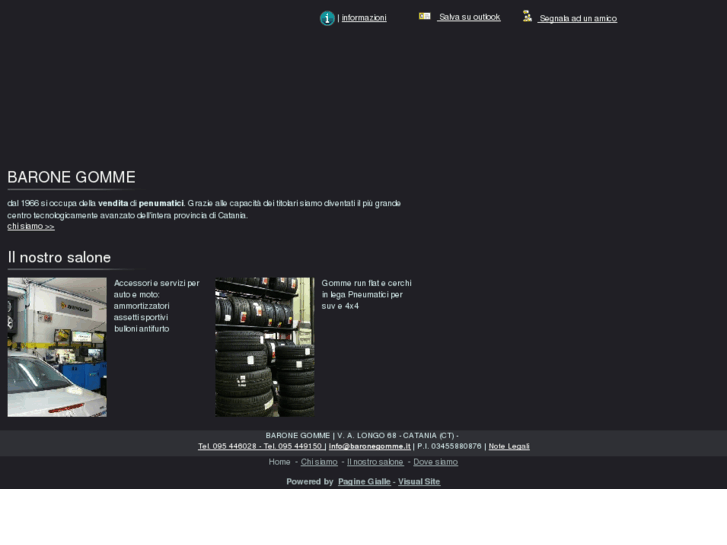Click the Segnala friend icon

tap(527, 16)
